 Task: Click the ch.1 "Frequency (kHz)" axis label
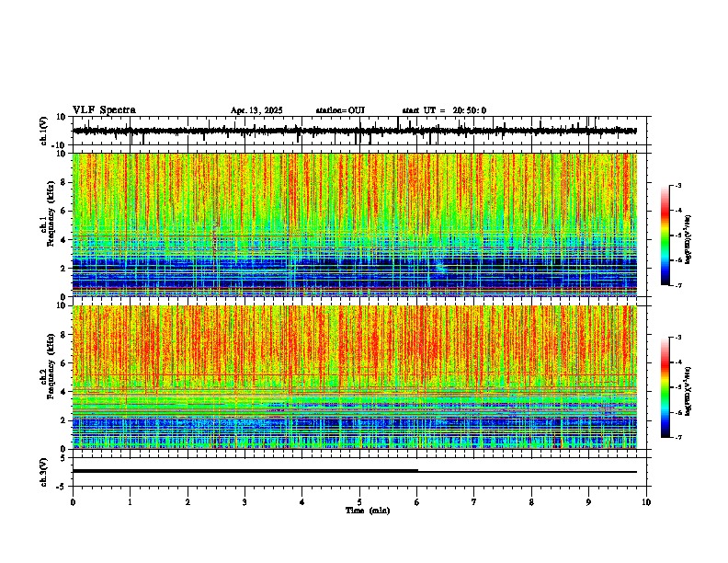click(x=51, y=213)
